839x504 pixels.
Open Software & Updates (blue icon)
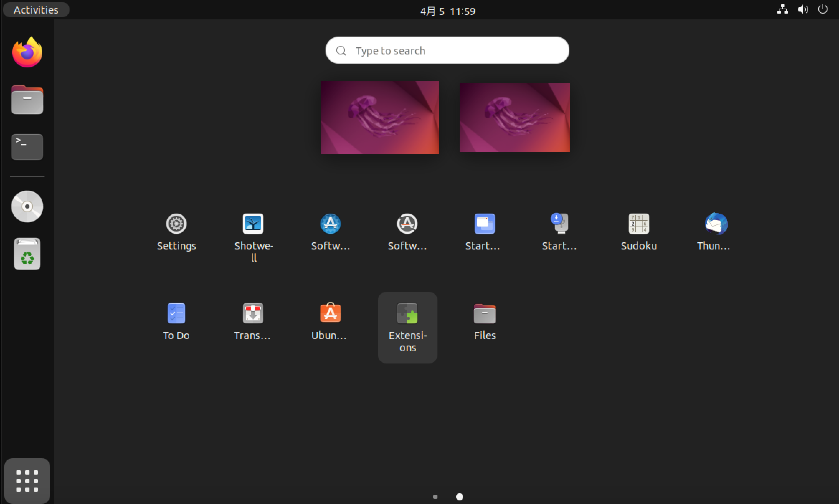click(330, 224)
